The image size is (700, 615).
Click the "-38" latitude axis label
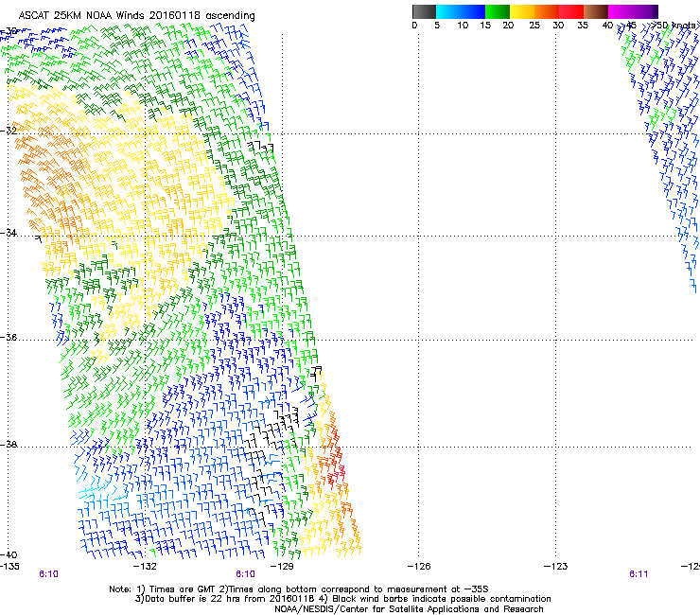click(x=9, y=445)
